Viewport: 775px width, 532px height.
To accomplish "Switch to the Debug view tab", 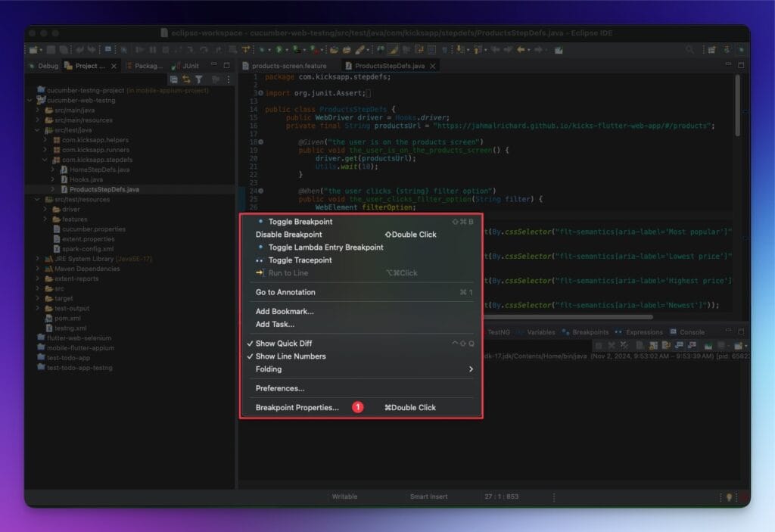I will point(43,66).
